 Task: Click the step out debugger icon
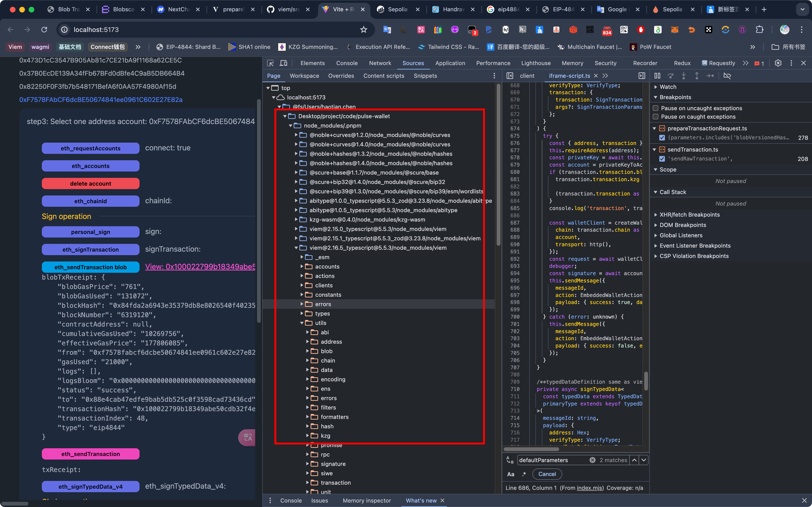(x=697, y=76)
